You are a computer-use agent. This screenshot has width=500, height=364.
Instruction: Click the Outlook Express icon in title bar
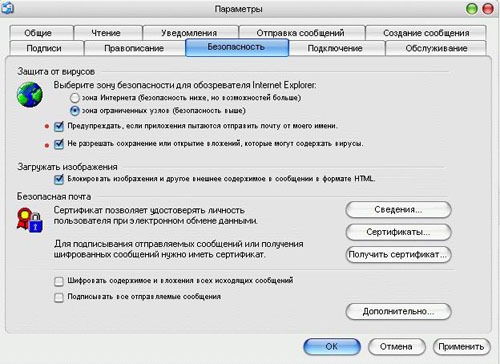(7, 7)
